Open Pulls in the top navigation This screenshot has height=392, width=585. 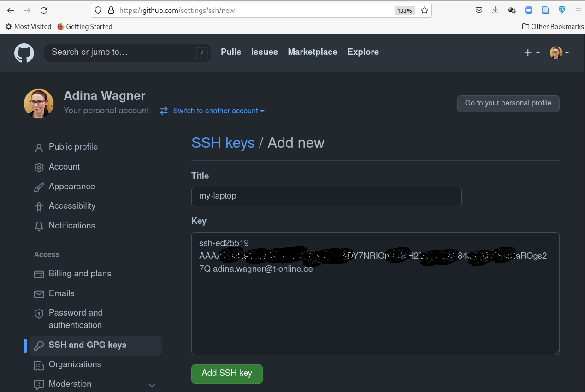click(231, 52)
